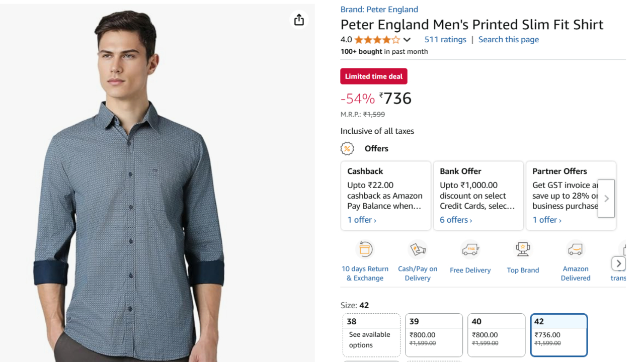Click the Top Brand trophy icon
The width and height of the screenshot is (644, 362).
(x=523, y=249)
